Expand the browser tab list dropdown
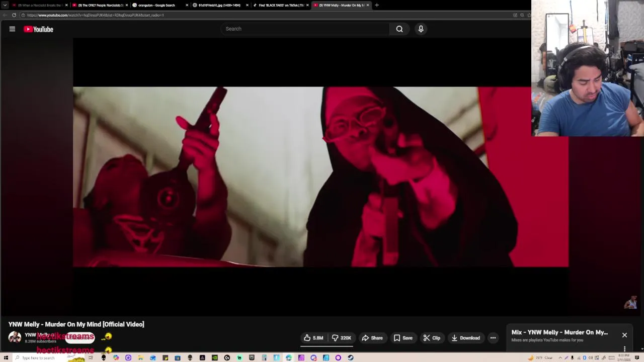The image size is (644, 362). (5, 5)
